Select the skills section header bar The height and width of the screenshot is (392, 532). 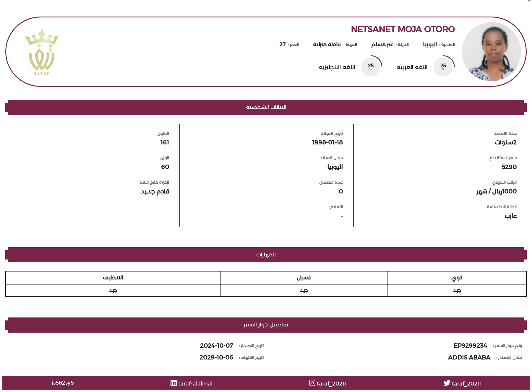[x=266, y=255]
